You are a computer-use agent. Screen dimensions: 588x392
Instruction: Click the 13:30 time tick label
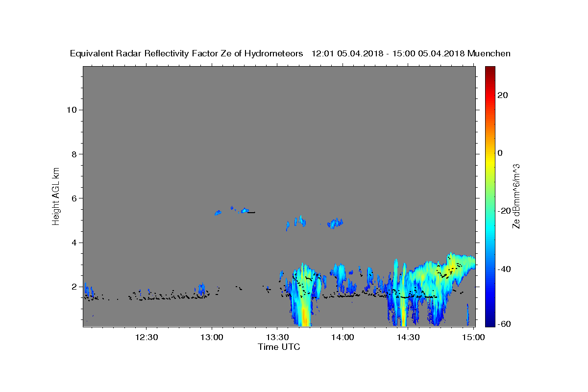(277, 337)
